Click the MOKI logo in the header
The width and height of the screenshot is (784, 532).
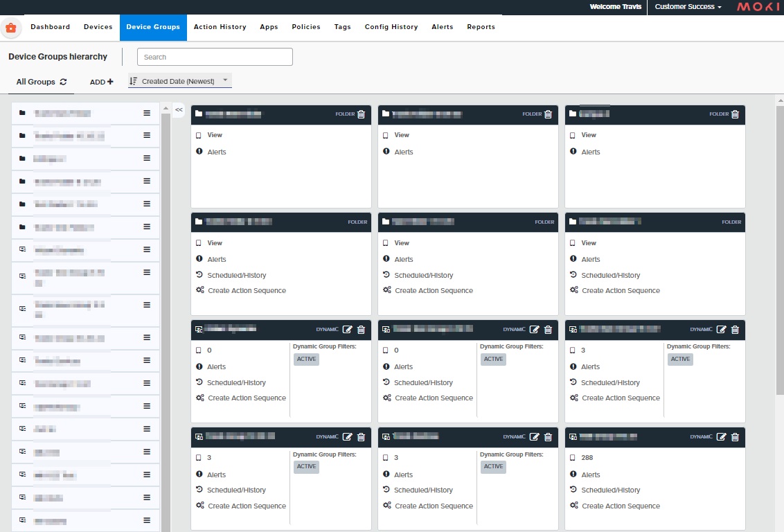pos(758,7)
